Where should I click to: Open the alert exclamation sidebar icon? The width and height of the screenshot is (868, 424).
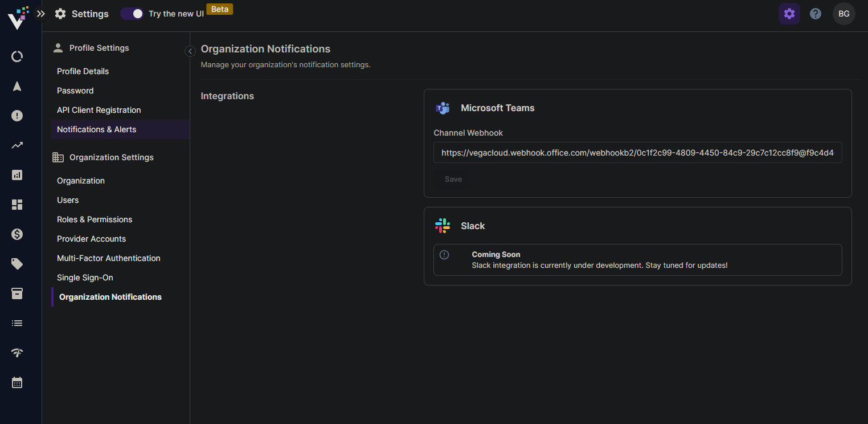click(x=17, y=116)
